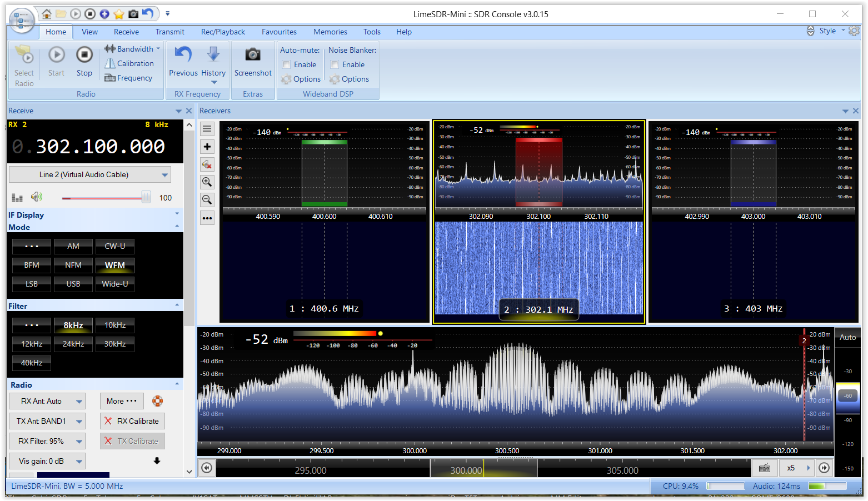Step spectrum right with the fast-forward button
The width and height of the screenshot is (868, 501).
coord(824,468)
